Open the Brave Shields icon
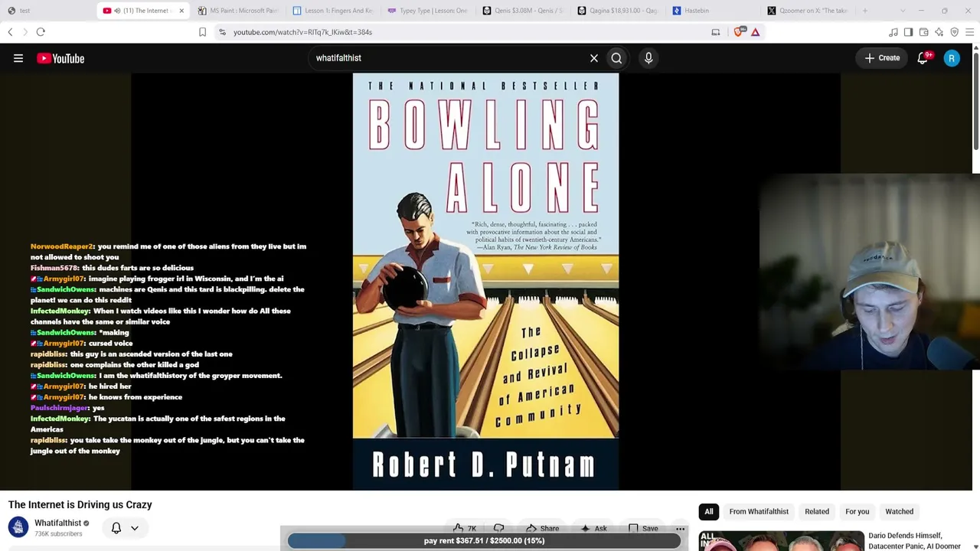This screenshot has height=551, width=980. point(739,32)
